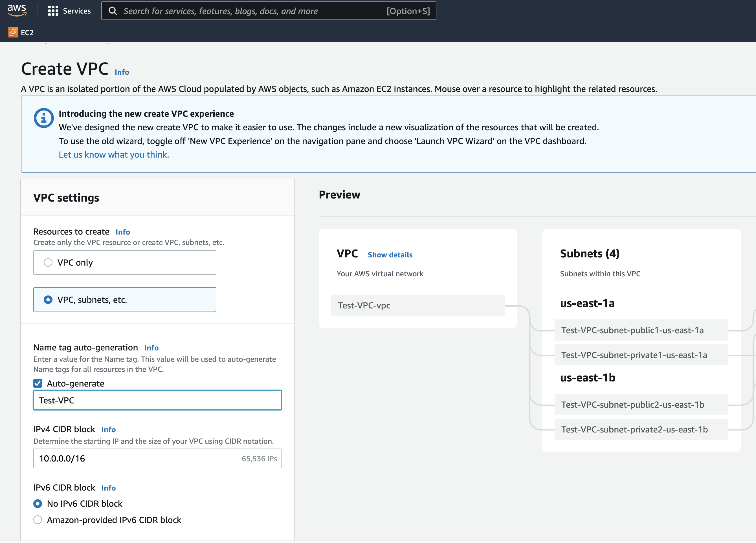Click the 'Subnets (4)' preview heading

pos(590,254)
